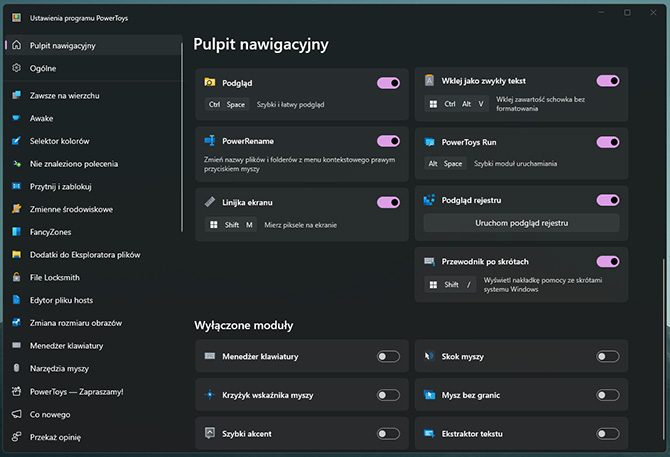The width and height of the screenshot is (670, 457).
Task: Enable Mysz bez granic toggle
Action: 608,395
